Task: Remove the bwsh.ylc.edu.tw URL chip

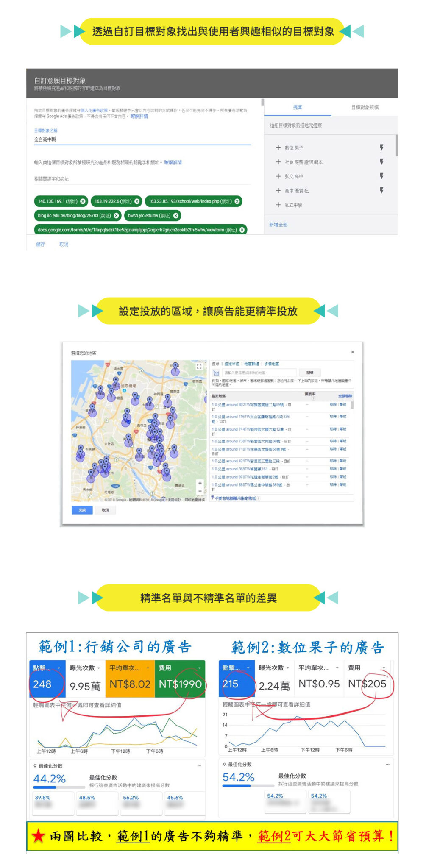Action: pos(175,216)
